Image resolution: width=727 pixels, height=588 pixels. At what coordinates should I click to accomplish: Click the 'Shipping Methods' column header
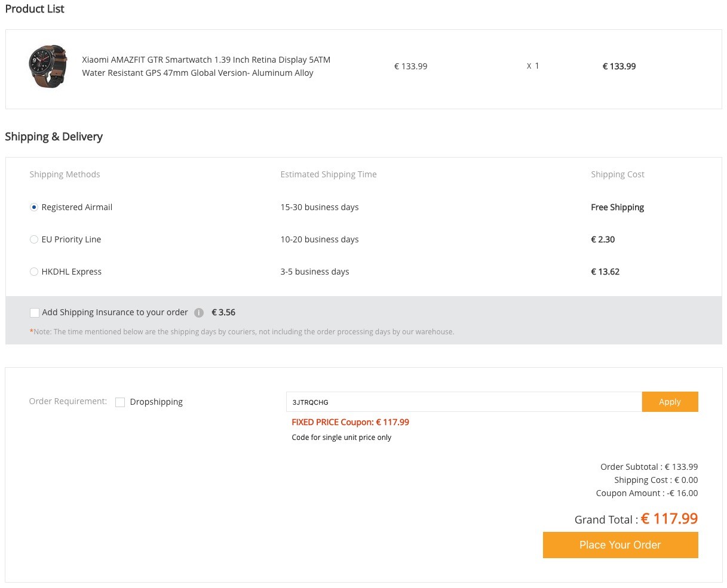pyautogui.click(x=65, y=174)
